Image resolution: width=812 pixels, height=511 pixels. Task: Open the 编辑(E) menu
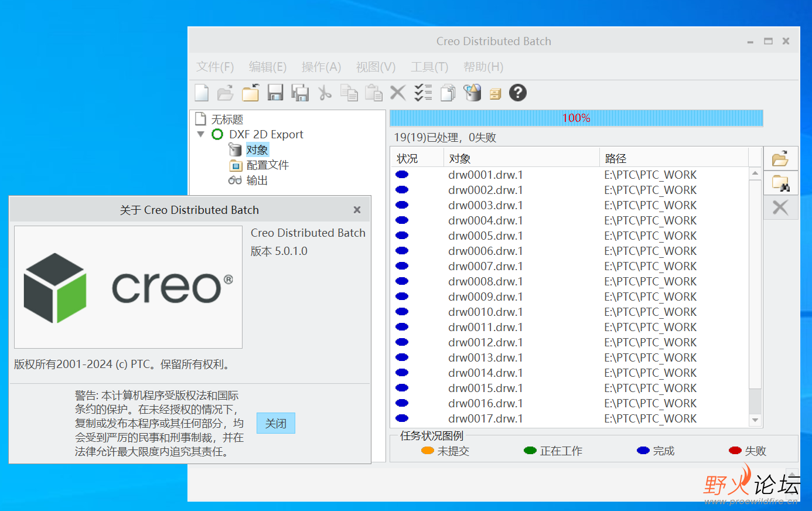268,67
